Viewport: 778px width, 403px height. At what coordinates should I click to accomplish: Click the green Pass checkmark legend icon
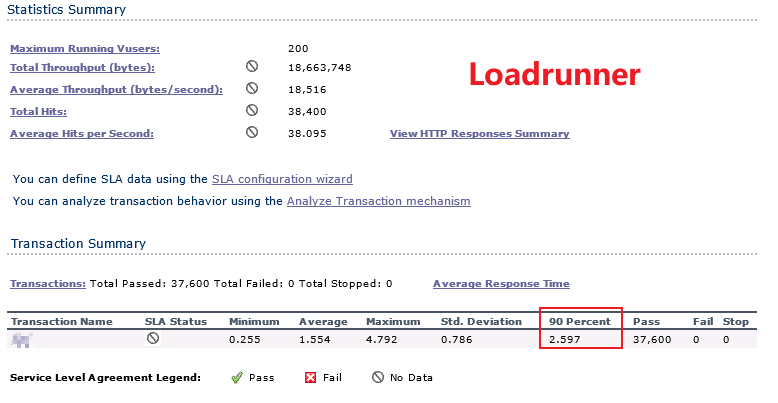point(237,377)
